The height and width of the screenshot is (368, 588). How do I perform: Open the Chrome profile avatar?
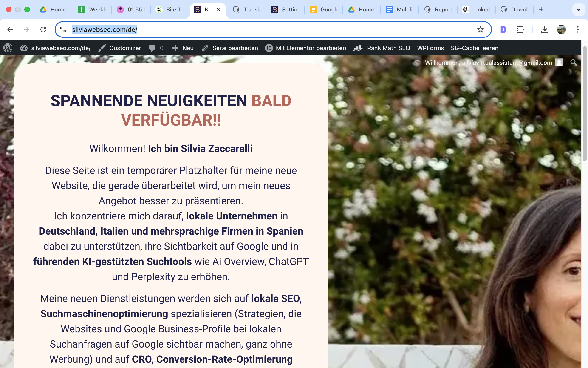561,29
